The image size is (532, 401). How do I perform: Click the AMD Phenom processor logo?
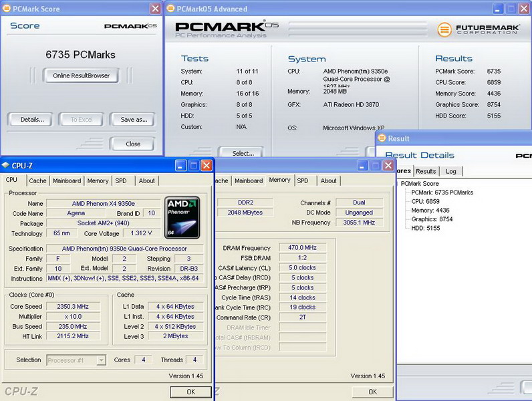182,217
